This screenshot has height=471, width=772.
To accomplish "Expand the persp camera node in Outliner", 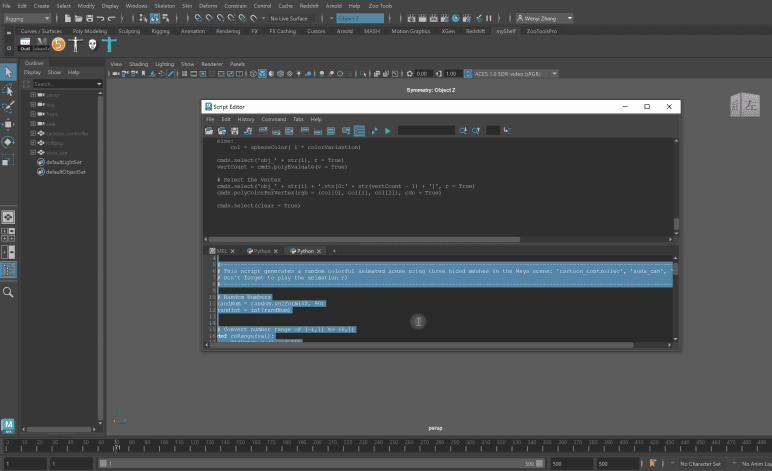I will tap(33, 94).
